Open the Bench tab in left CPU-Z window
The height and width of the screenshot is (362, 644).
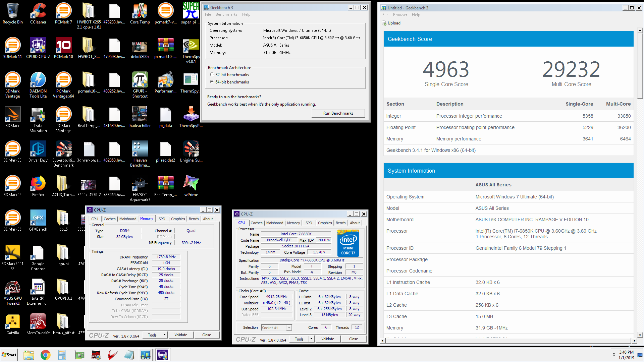194,219
